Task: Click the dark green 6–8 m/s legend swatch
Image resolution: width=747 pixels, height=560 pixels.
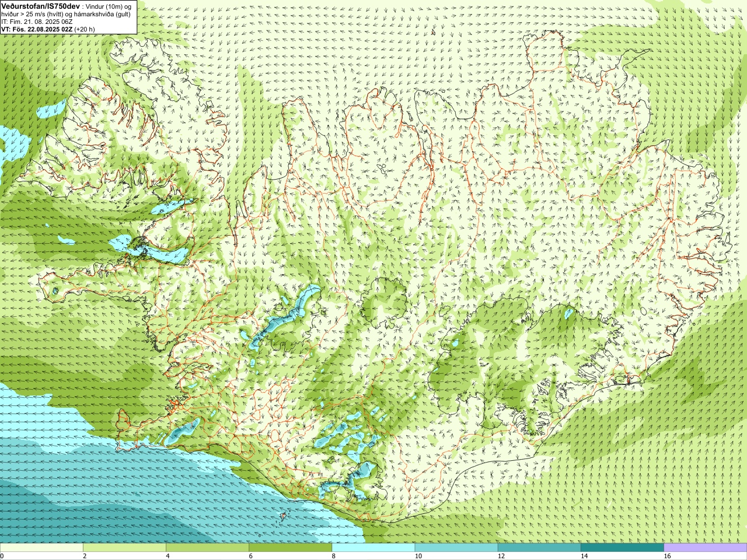Action: coord(290,548)
